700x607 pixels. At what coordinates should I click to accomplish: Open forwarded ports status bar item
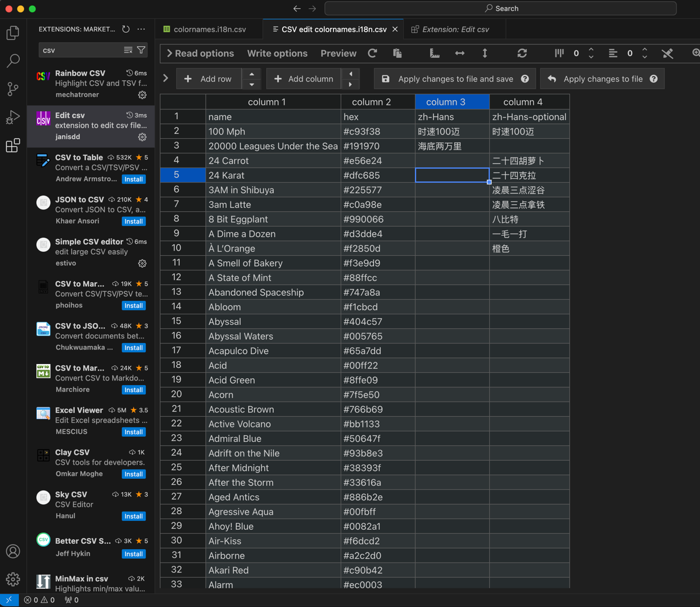tap(71, 600)
